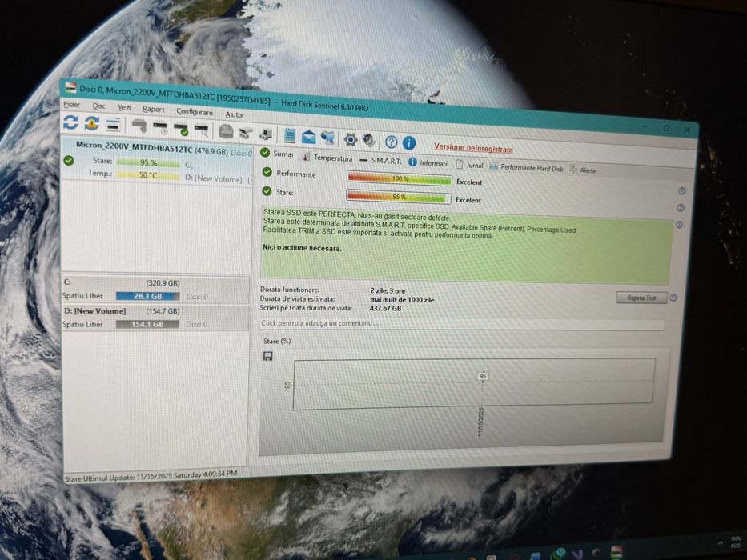This screenshot has height=560, width=747.
Task: Click Hard Disk Sentinel icon in taskbar
Action: tap(616, 552)
